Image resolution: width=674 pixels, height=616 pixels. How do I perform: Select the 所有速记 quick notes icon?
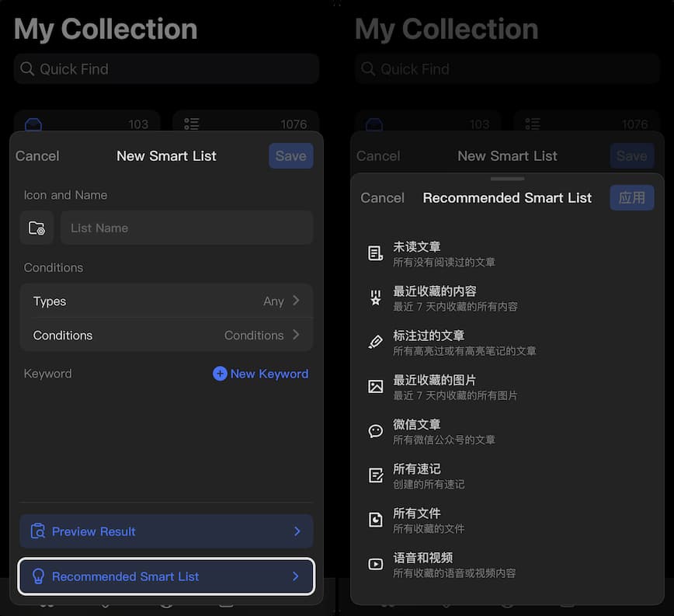375,474
